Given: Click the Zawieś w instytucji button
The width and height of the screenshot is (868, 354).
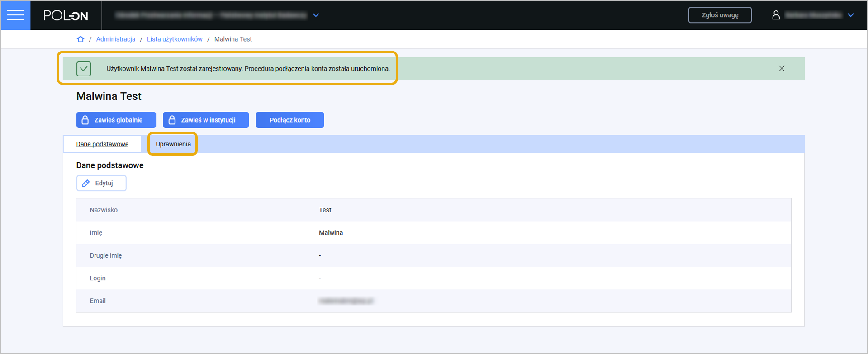Looking at the screenshot, I should 206,120.
